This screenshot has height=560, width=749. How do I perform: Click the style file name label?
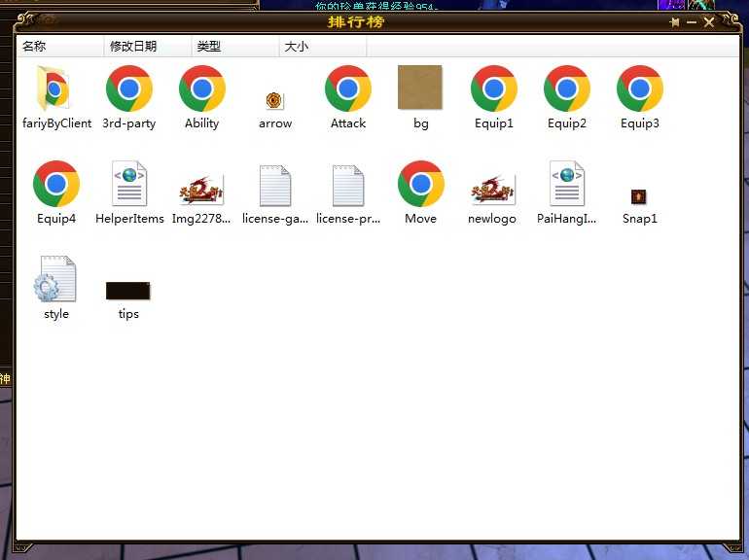click(x=56, y=314)
